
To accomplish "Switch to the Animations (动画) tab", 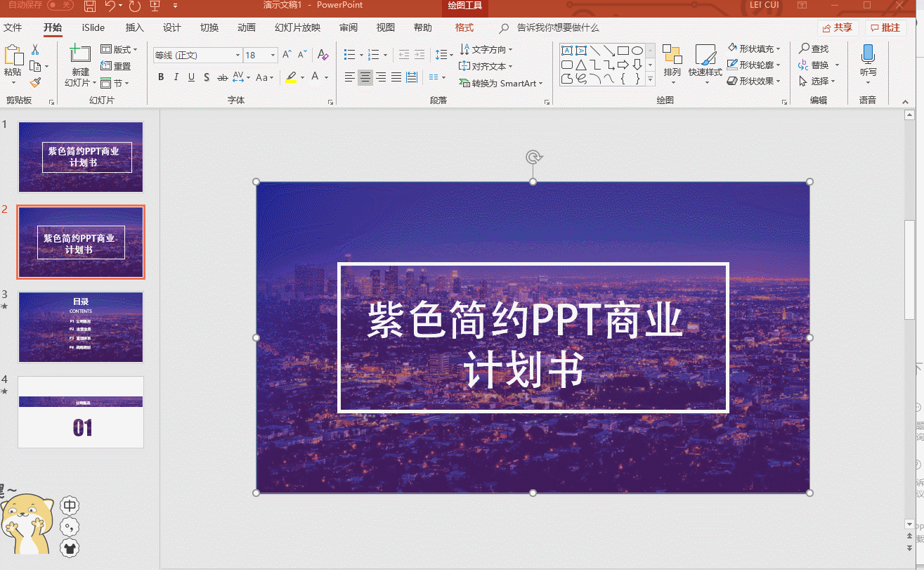I will (247, 27).
